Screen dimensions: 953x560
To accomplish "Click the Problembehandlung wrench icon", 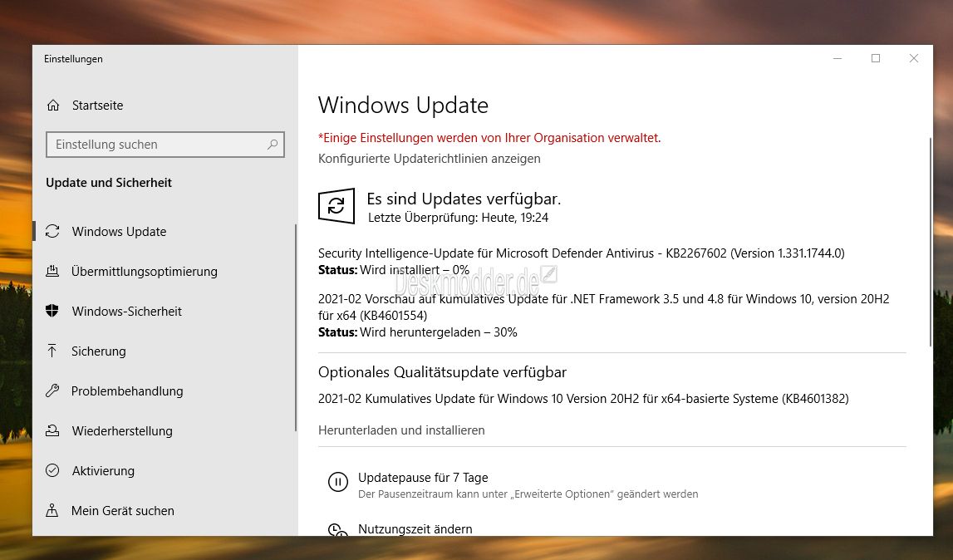I will [52, 391].
